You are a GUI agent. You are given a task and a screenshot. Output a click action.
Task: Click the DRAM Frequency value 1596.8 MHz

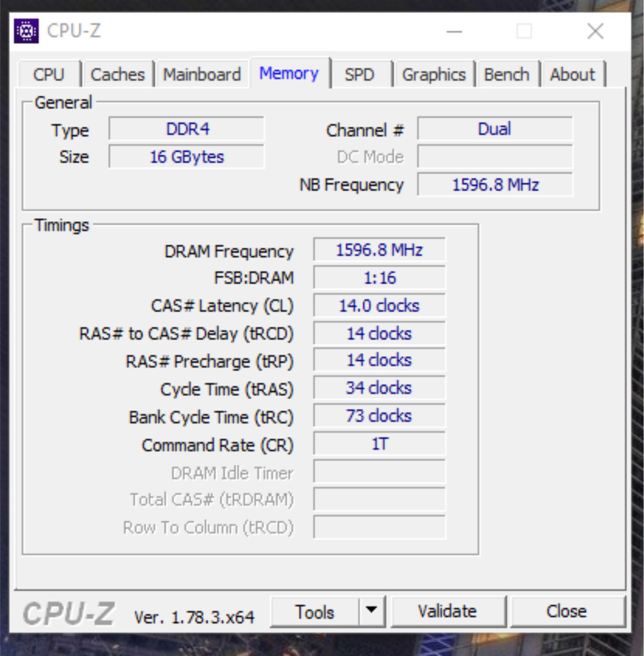[x=379, y=250]
